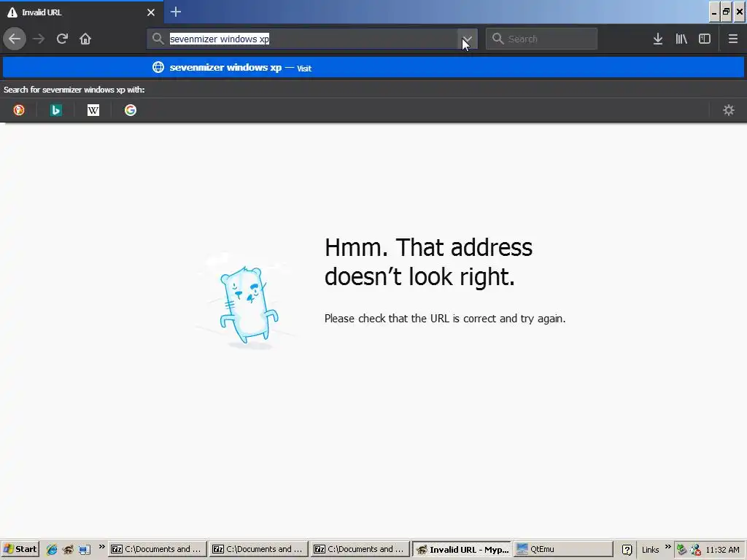Switch to third 7-Zip C:\Documents taskbar window
Image resolution: width=747 pixels, height=560 pixels.
click(360, 549)
